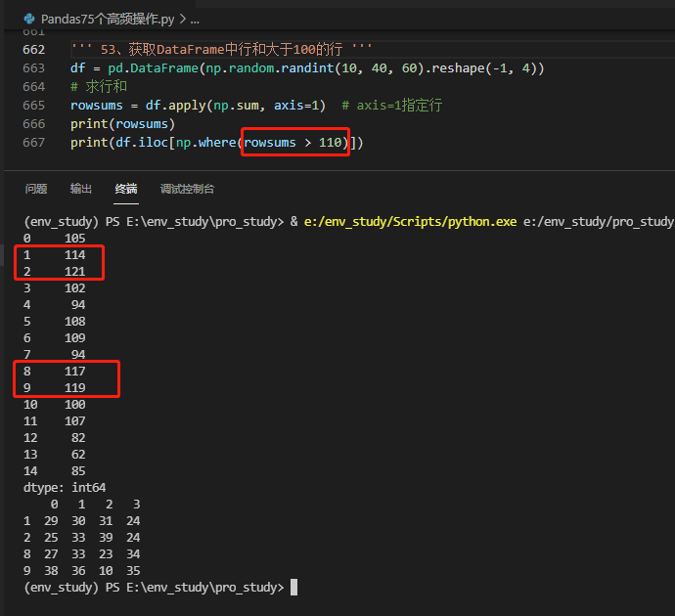Click line number 666 in the gutter

33,124
